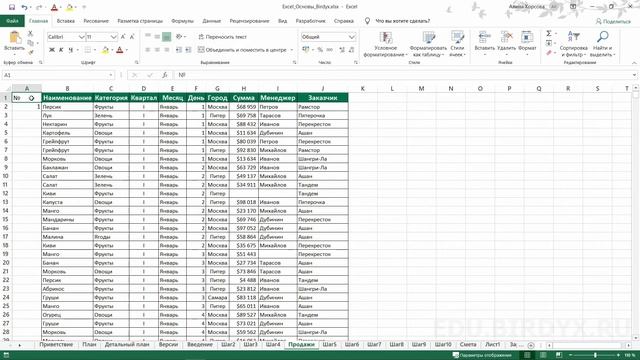Viewport: 640px width, 360px height.
Task: Click the zoom slider handle in status bar
Action: point(595,356)
